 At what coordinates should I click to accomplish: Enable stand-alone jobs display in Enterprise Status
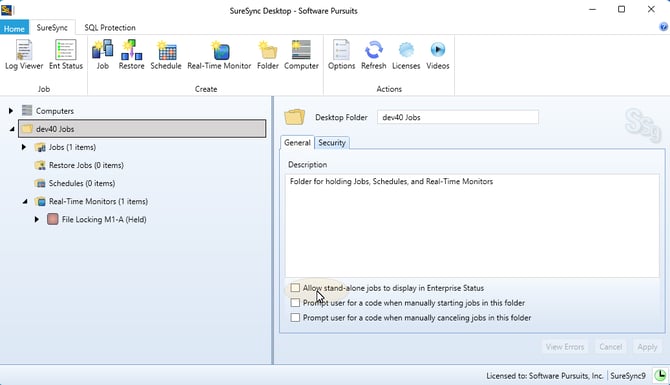coord(295,288)
